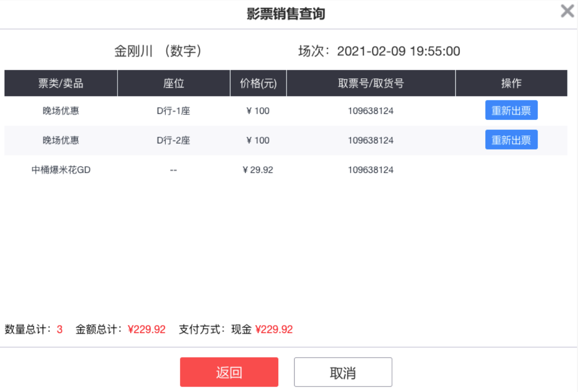This screenshot has width=578, height=392.
Task: Close the 影票销售查询 dialog with X
Action: pyautogui.click(x=567, y=11)
